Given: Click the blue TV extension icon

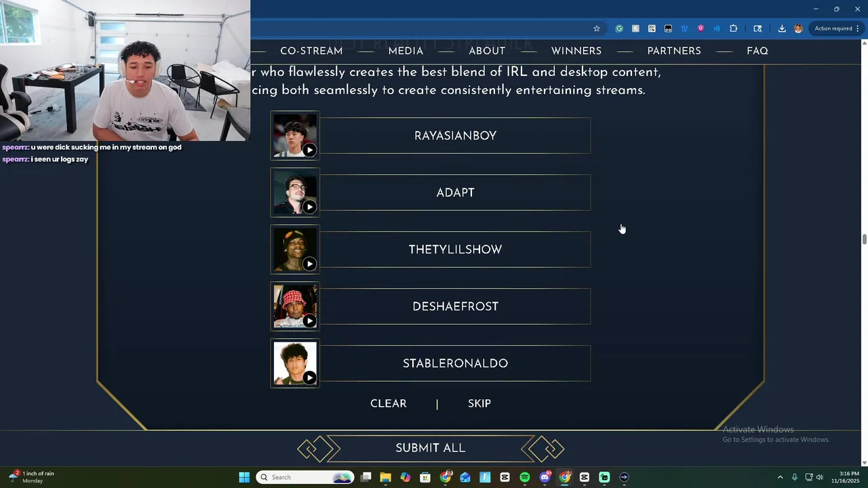Looking at the screenshot, I should [x=684, y=28].
